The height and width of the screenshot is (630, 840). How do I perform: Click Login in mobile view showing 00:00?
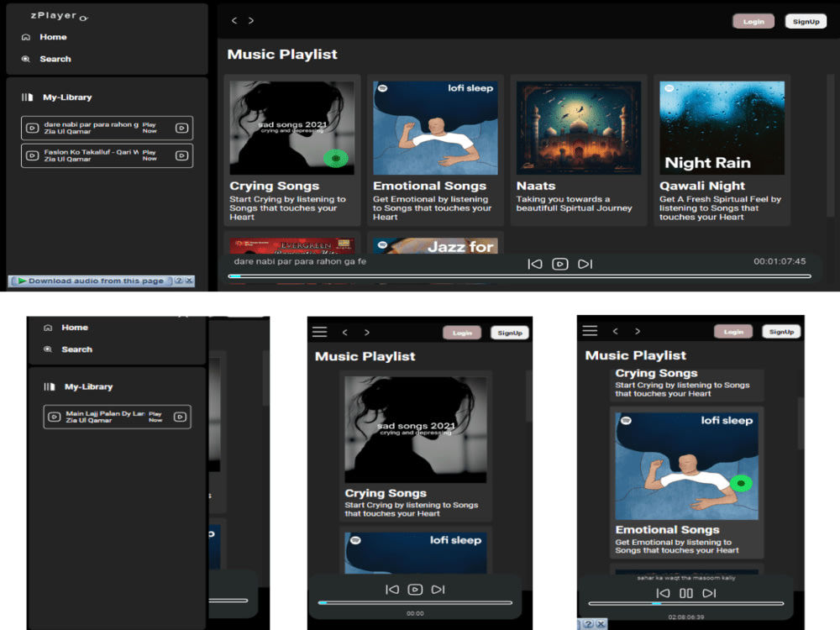(462, 333)
